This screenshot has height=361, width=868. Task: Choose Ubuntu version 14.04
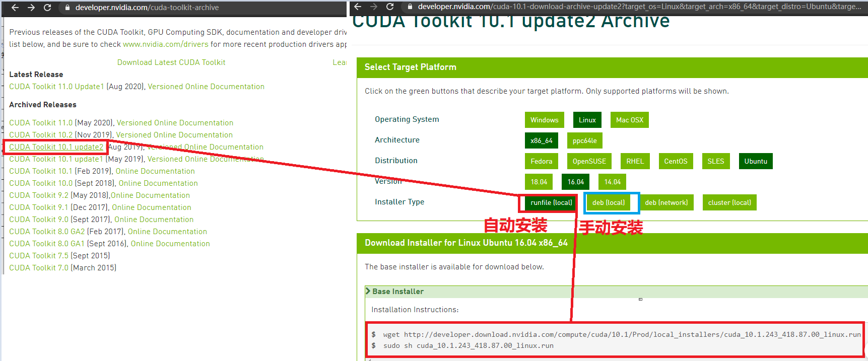612,182
